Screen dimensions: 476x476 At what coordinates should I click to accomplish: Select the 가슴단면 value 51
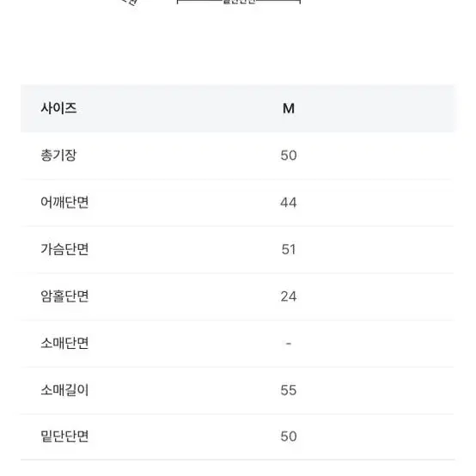(289, 249)
